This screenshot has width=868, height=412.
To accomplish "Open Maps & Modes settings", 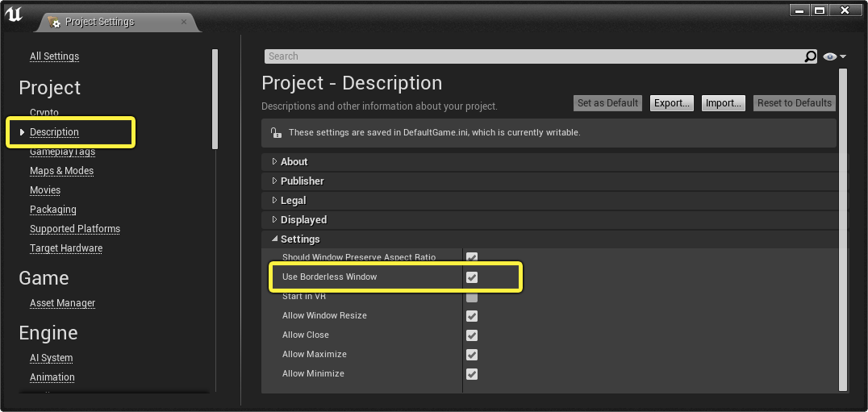I will (61, 171).
